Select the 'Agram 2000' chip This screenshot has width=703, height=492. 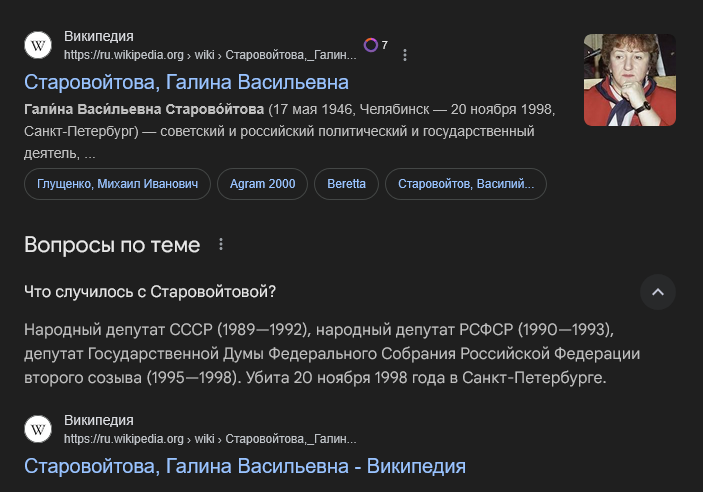tap(262, 184)
